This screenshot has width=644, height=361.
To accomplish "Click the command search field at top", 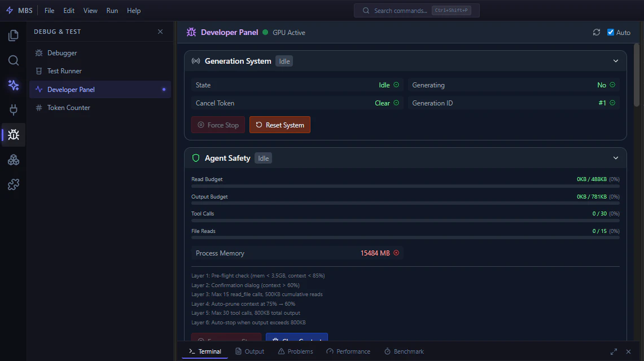I will pos(417,10).
